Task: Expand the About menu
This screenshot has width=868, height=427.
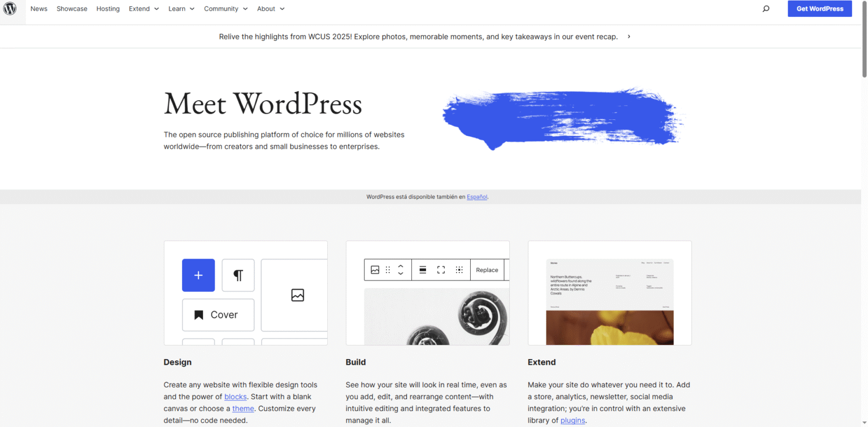Action: (271, 8)
